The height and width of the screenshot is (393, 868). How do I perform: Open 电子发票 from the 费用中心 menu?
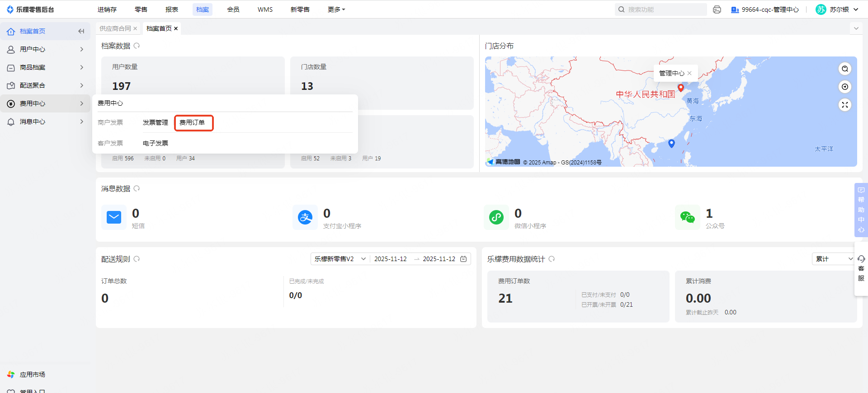pos(155,143)
